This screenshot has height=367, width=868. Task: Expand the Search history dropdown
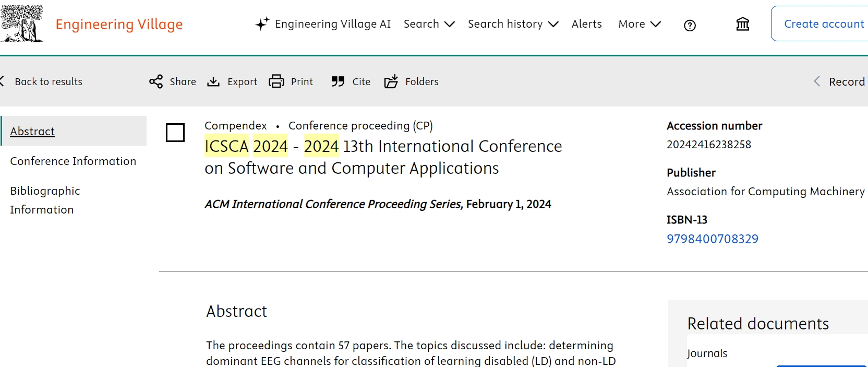click(513, 24)
